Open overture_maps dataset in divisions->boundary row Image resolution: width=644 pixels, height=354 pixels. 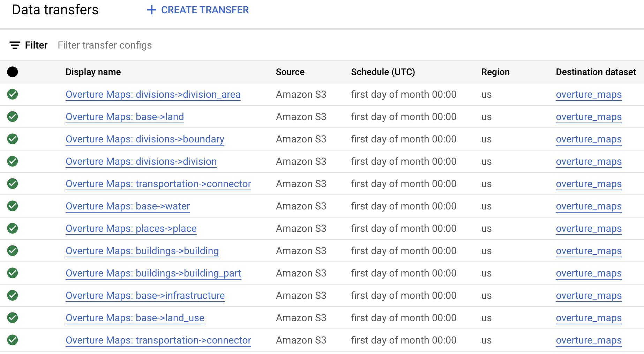coord(589,139)
